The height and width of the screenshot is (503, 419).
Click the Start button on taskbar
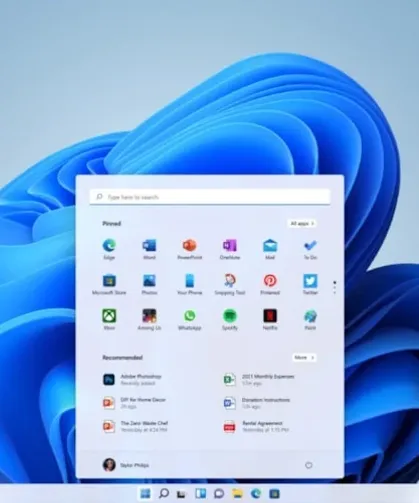tap(145, 493)
